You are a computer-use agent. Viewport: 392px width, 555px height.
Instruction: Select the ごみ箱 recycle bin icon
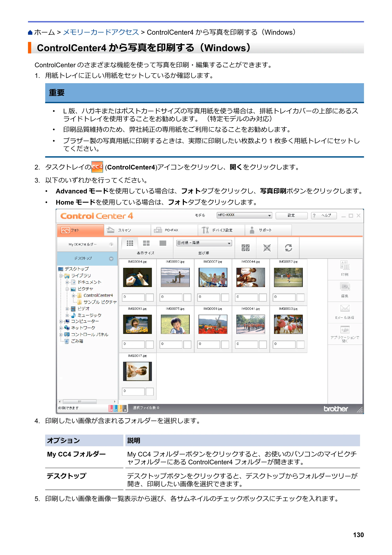pos(67,341)
